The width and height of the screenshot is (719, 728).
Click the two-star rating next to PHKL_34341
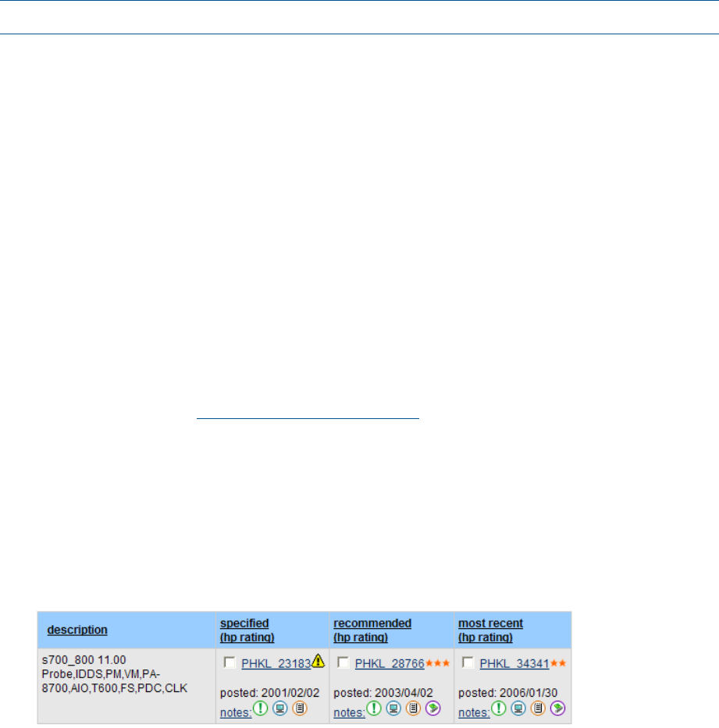tap(558, 663)
